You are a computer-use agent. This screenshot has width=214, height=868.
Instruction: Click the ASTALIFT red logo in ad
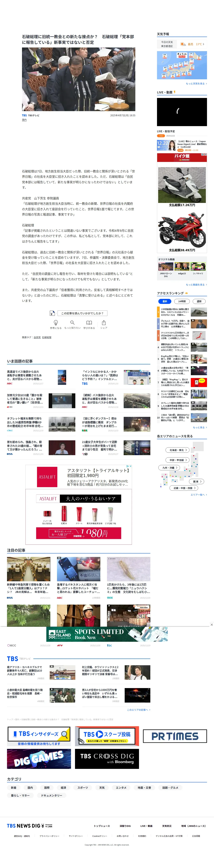[47, 477]
